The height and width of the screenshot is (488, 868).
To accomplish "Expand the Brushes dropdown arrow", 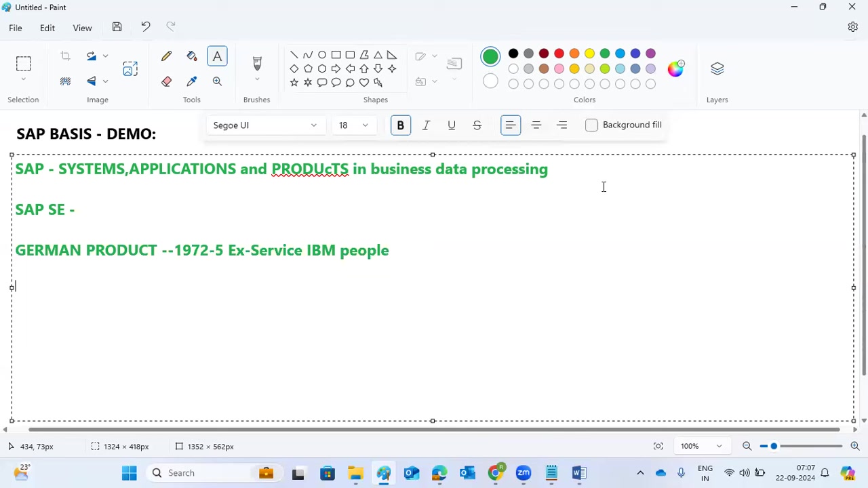I will [x=257, y=80].
